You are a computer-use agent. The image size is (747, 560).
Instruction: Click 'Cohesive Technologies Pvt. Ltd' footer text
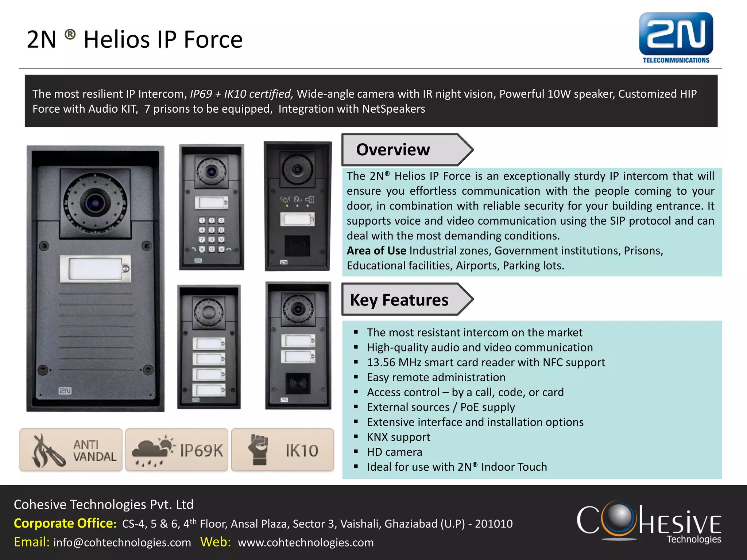pos(104,505)
